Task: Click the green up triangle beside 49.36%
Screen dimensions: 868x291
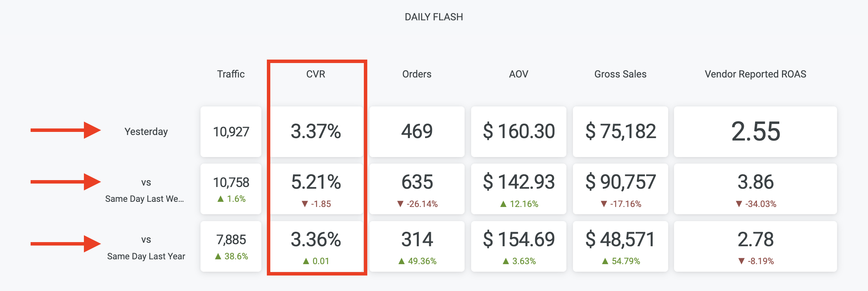Action: coord(401,261)
